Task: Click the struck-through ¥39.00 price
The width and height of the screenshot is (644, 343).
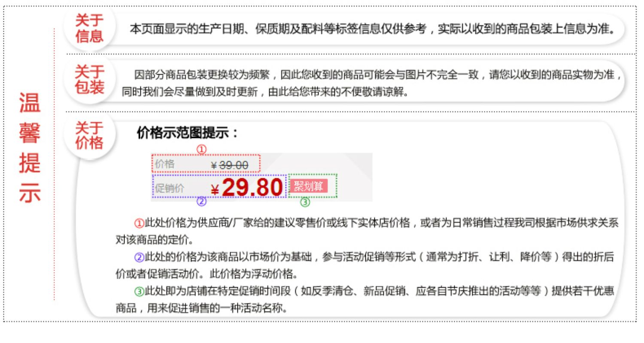Action: [230, 165]
